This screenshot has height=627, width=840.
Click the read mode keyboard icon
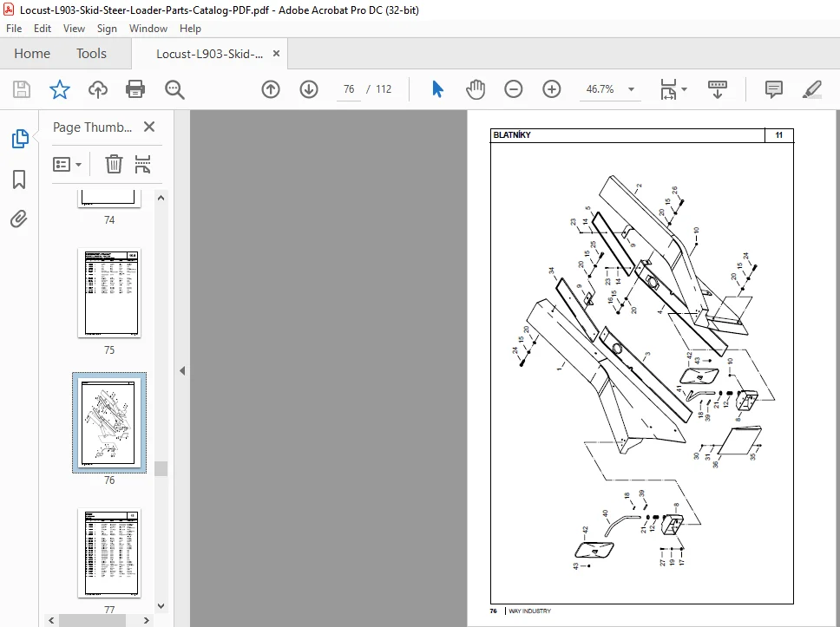[718, 88]
